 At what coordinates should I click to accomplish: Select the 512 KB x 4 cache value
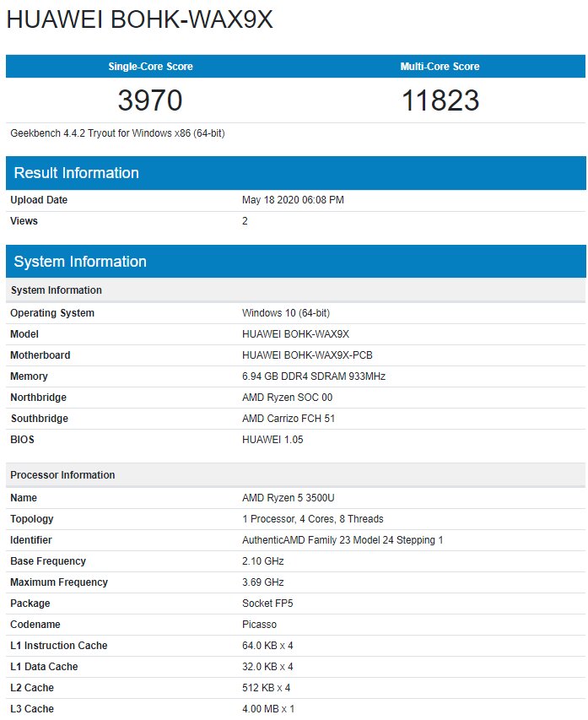coord(267,688)
